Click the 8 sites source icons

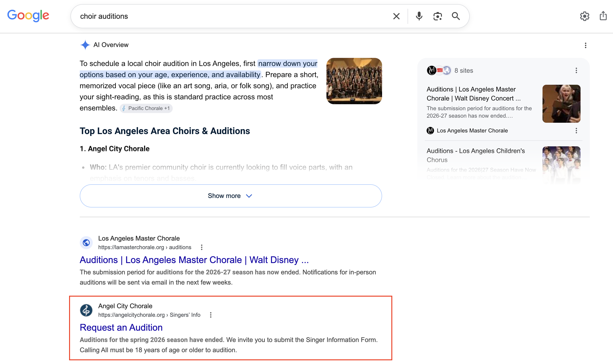coord(439,71)
